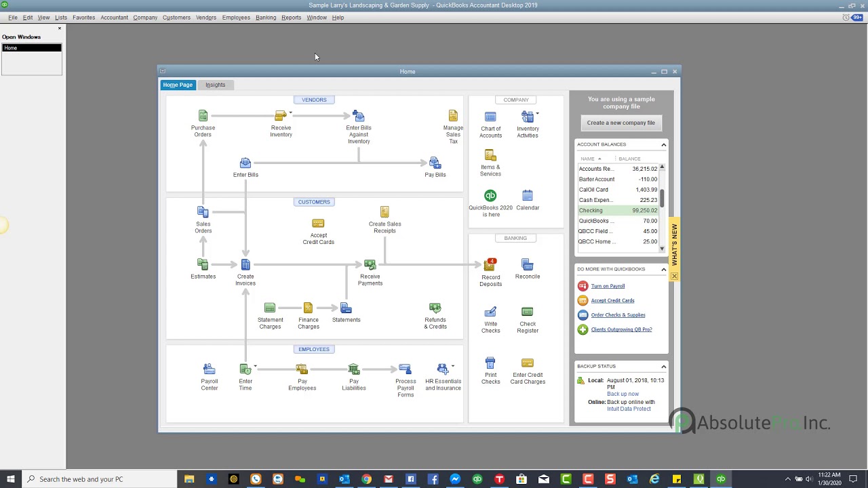Open Items & Services icon
The height and width of the screenshot is (488, 868).
point(490,156)
